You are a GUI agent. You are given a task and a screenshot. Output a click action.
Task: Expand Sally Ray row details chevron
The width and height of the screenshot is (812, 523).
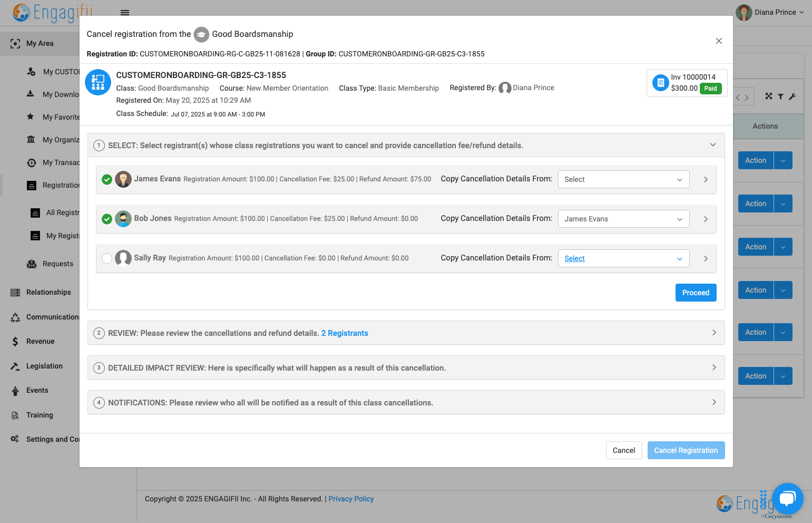[706, 258]
